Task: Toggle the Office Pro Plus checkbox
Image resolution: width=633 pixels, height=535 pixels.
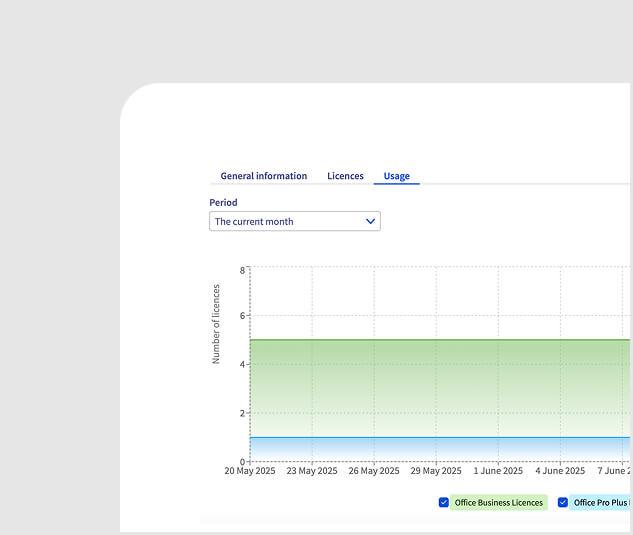Action: tap(563, 502)
